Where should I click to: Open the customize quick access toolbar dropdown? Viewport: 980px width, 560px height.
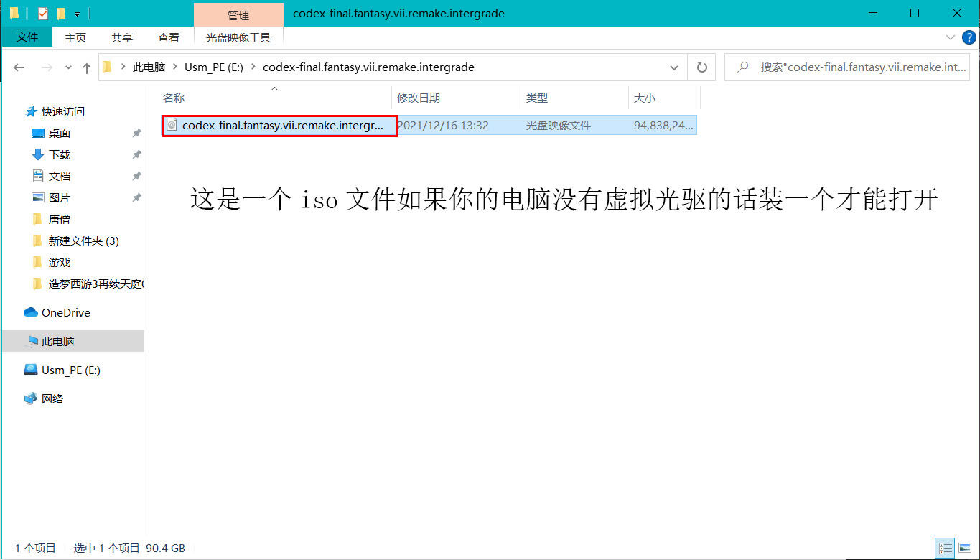pyautogui.click(x=77, y=14)
